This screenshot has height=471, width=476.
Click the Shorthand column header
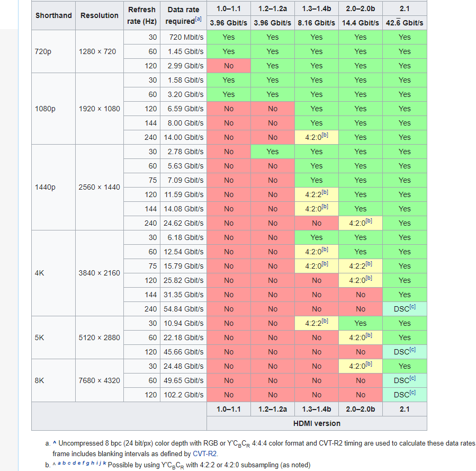[53, 15]
